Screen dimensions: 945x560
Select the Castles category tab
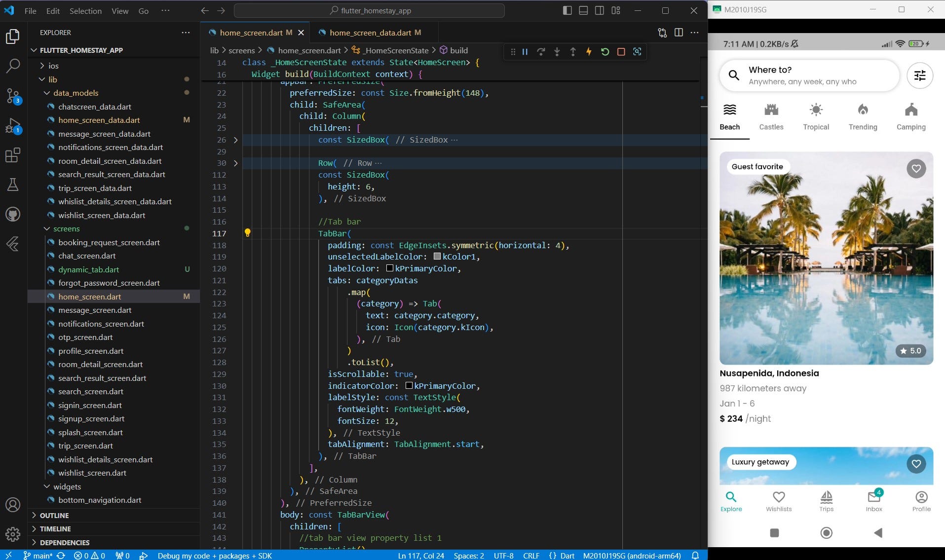pyautogui.click(x=771, y=117)
